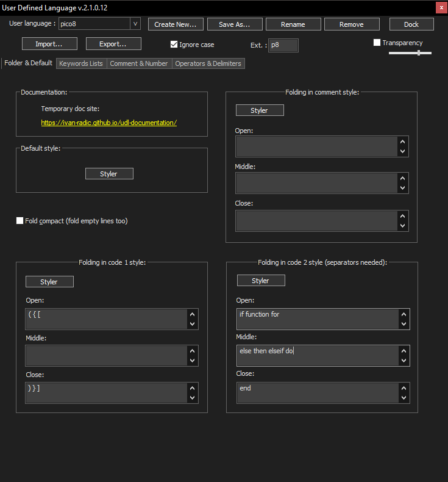Open the udl-documentation link

click(109, 123)
